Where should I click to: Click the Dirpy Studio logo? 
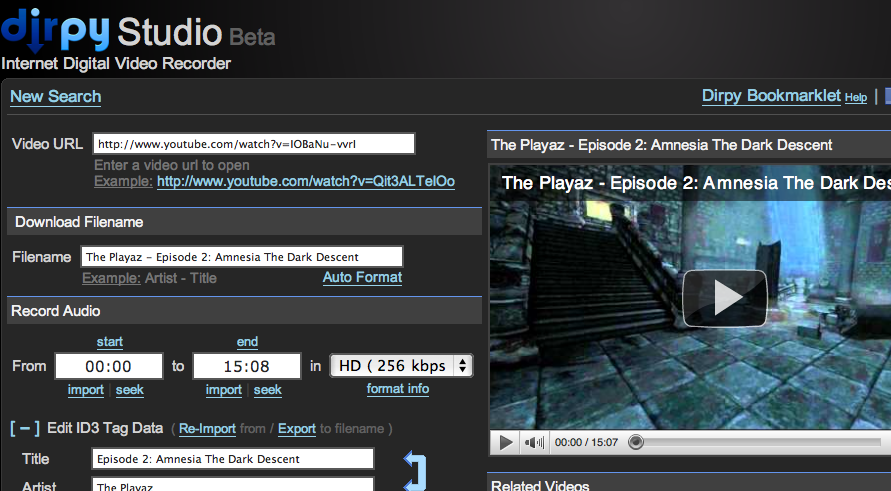(138, 30)
